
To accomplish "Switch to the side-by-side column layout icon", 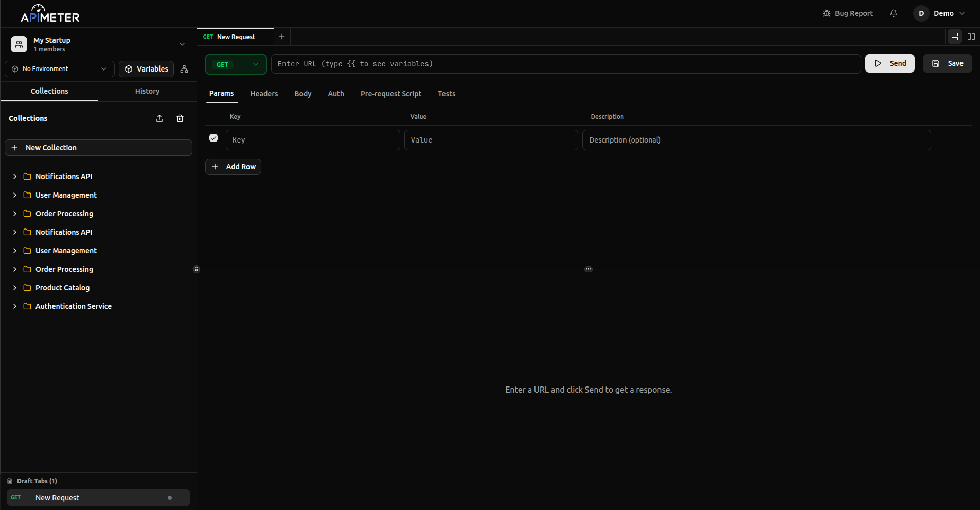I will (971, 37).
